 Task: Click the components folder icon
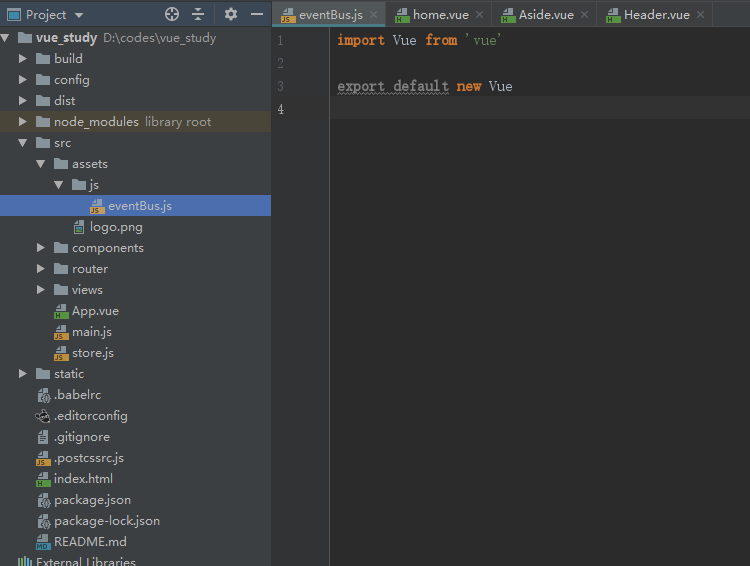61,248
